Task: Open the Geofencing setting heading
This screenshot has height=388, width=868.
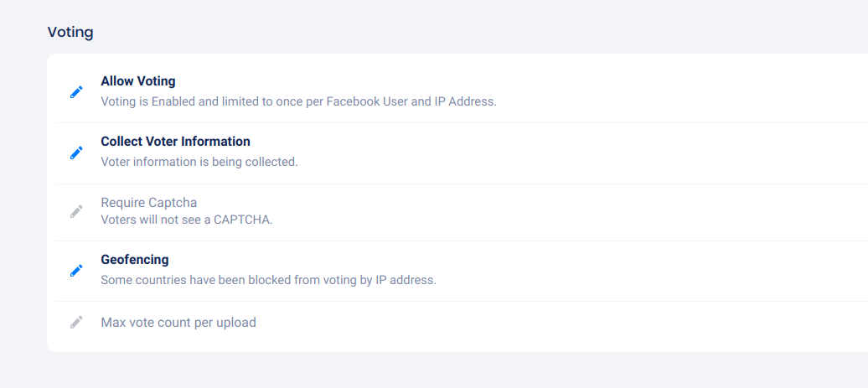Action: (134, 260)
